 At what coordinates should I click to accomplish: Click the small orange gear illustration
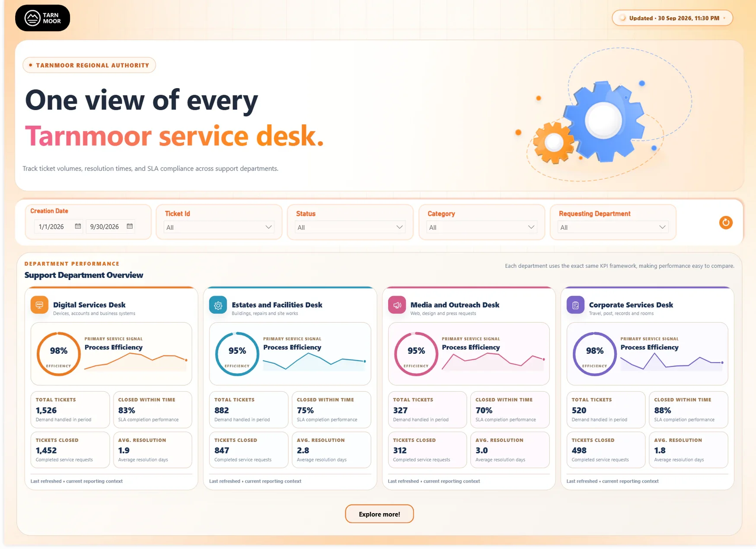(554, 143)
